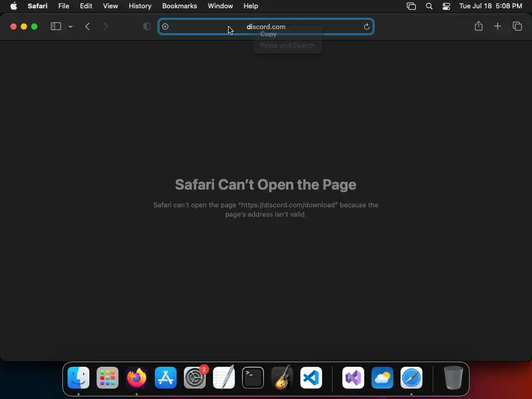Screen dimensions: 532x399
Task: Launch Firefox from the Dock
Action: 137,378
